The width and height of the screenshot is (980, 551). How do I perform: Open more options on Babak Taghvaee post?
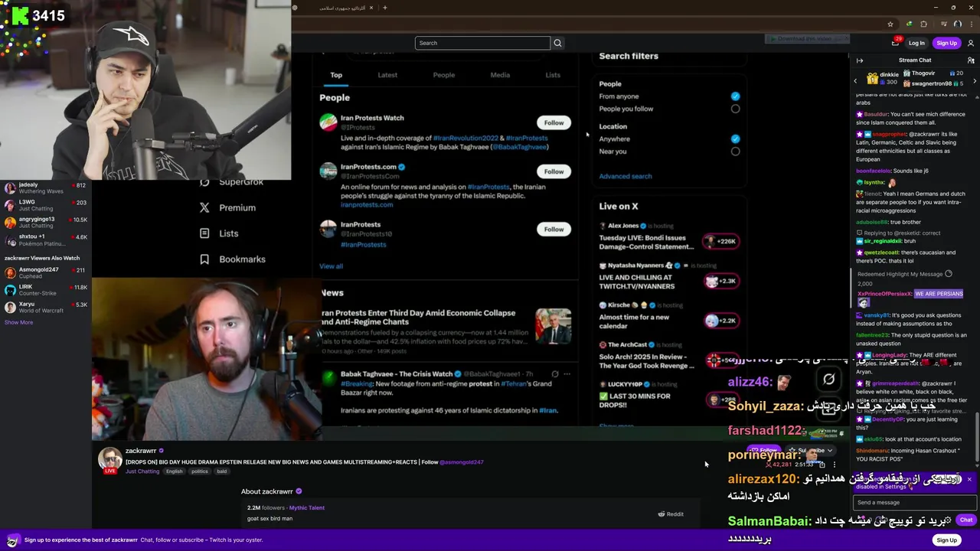click(x=567, y=374)
